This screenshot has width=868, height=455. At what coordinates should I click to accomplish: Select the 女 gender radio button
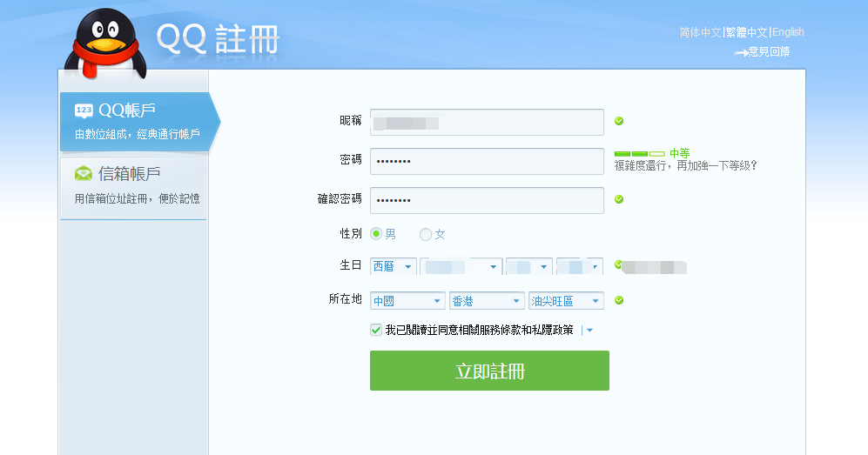425,234
